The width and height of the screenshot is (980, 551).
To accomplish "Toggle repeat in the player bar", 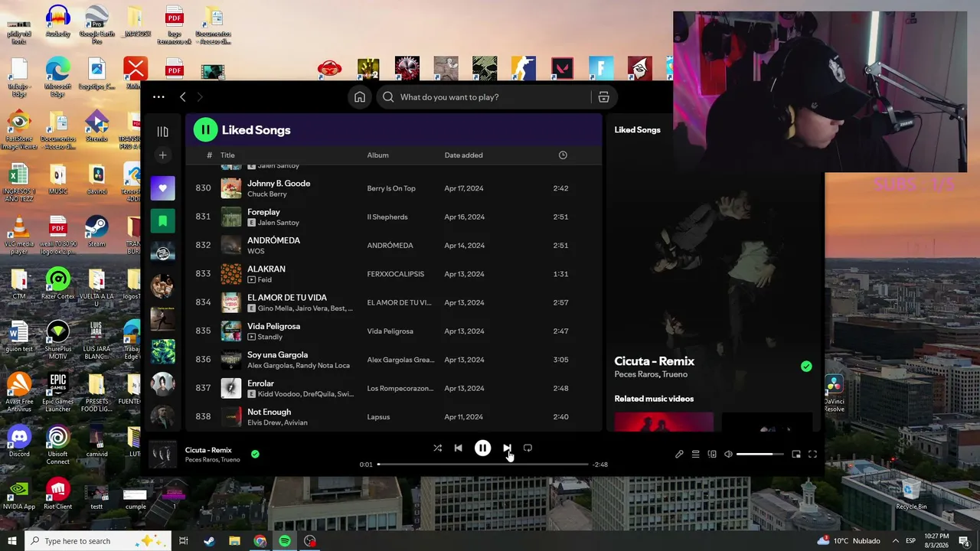I will [528, 448].
